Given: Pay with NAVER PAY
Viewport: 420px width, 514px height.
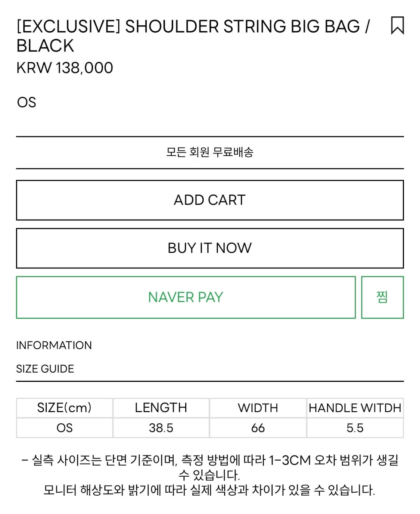Looking at the screenshot, I should [x=186, y=297].
